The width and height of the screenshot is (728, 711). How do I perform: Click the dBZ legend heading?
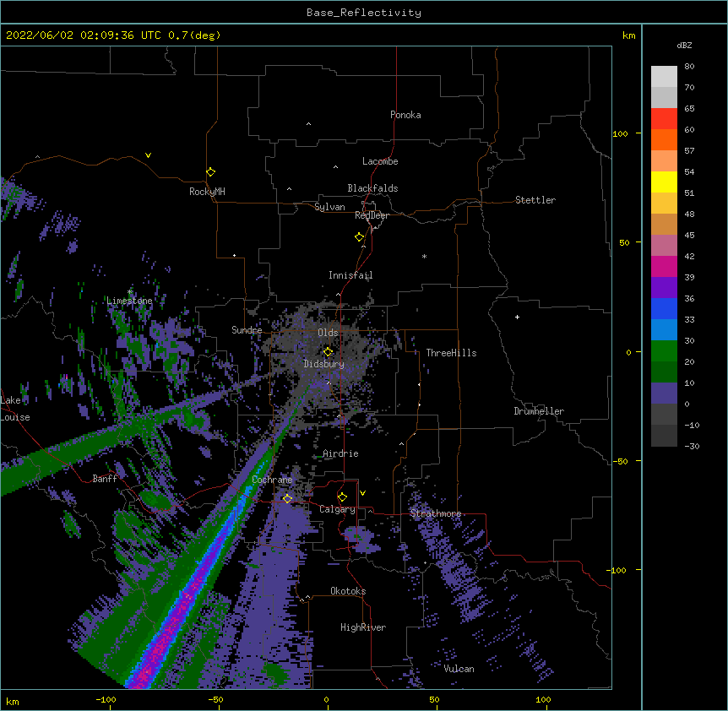coord(684,46)
